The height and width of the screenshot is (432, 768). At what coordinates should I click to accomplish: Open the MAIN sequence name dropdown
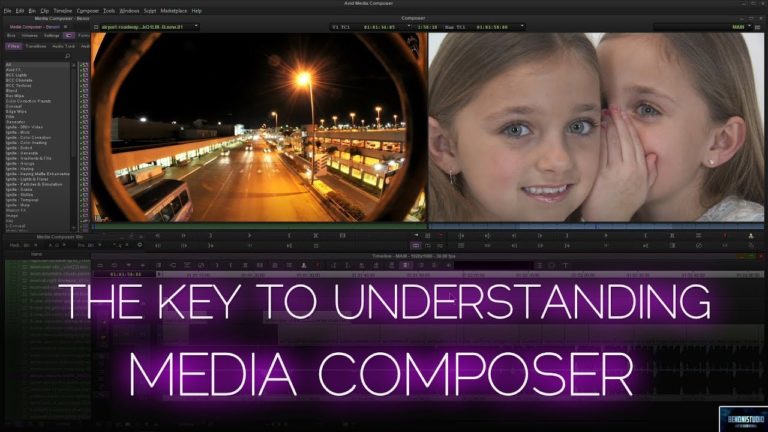pos(749,26)
